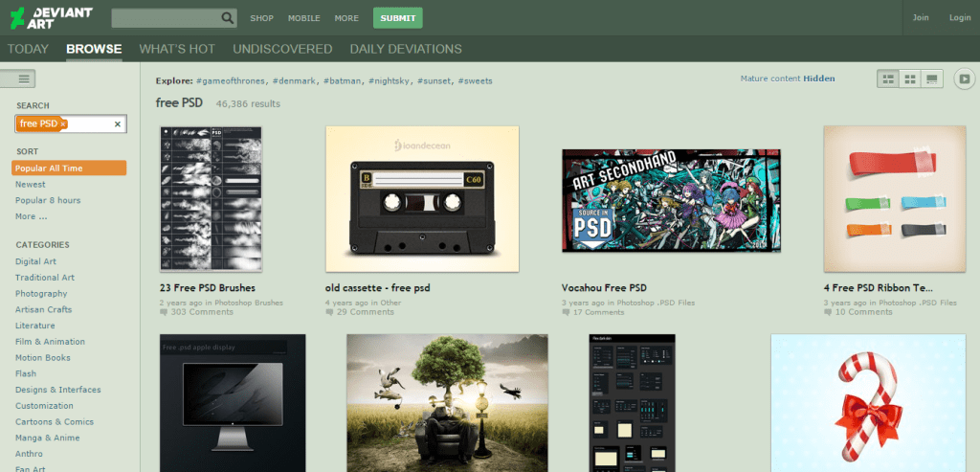Toggle Mature content Hidden setting
This screenshot has width=980, height=472.
pyautogui.click(x=788, y=79)
